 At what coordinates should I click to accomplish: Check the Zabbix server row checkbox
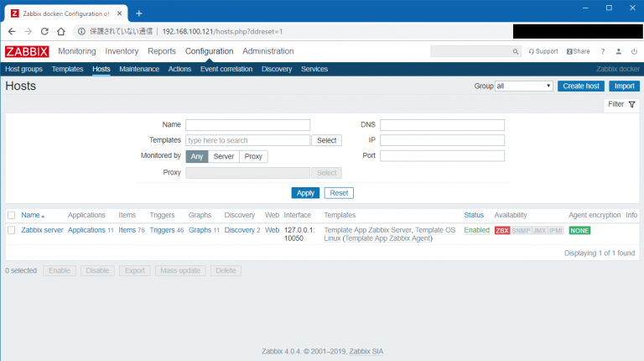pos(12,230)
